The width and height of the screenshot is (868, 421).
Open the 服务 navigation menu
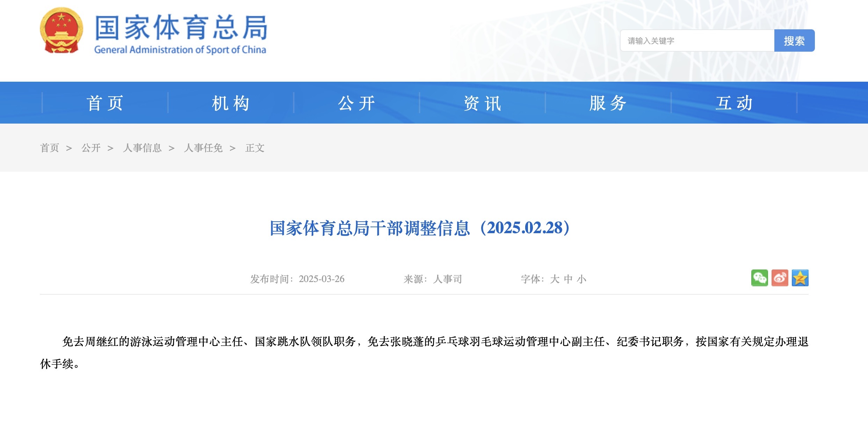608,103
